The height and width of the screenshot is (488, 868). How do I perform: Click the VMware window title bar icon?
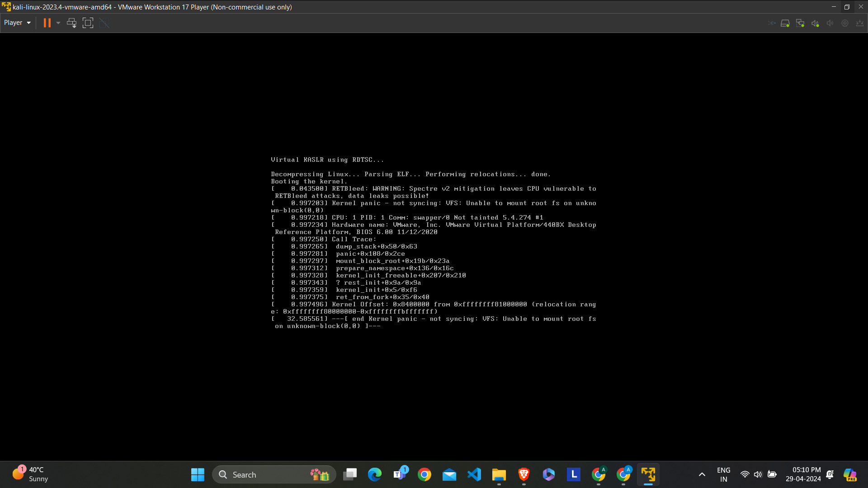coord(6,7)
